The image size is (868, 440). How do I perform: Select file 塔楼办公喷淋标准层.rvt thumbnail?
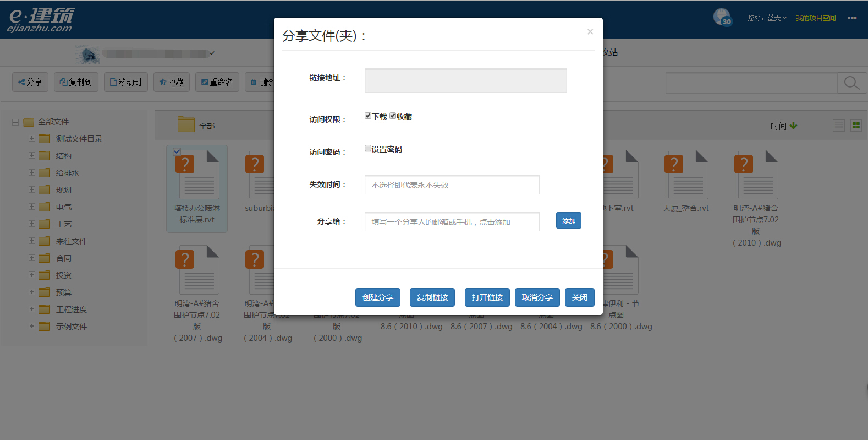pos(197,175)
